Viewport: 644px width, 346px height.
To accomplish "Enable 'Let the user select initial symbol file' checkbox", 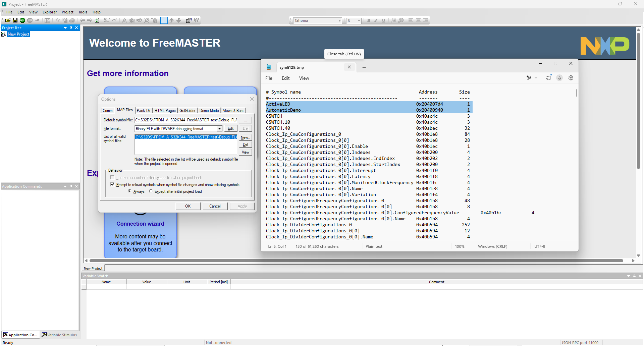I will [112, 178].
